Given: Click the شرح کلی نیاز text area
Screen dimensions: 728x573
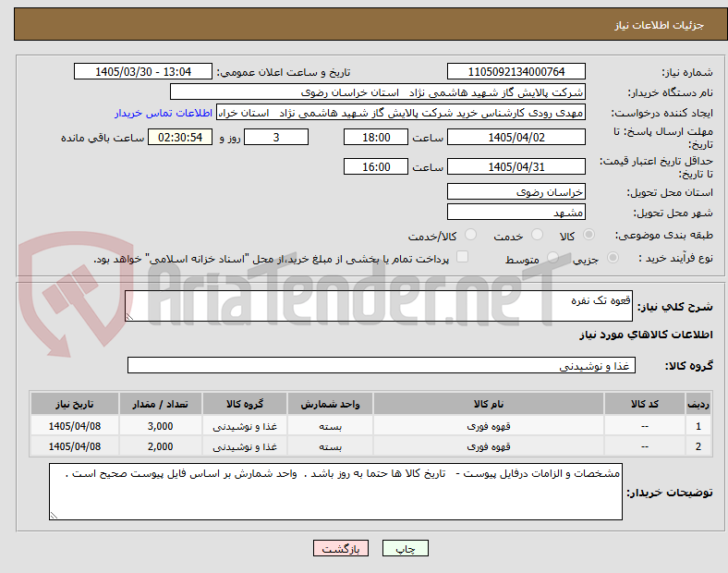Looking at the screenshot, I should pos(379,306).
